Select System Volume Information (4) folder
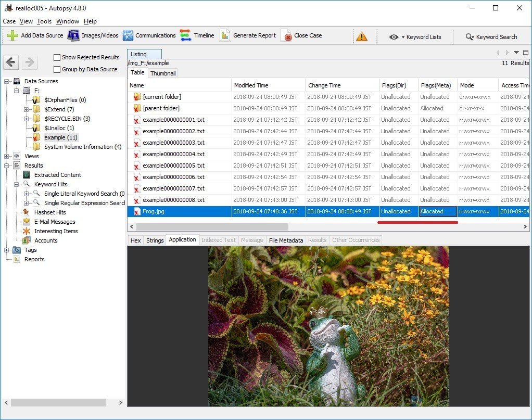 point(83,147)
